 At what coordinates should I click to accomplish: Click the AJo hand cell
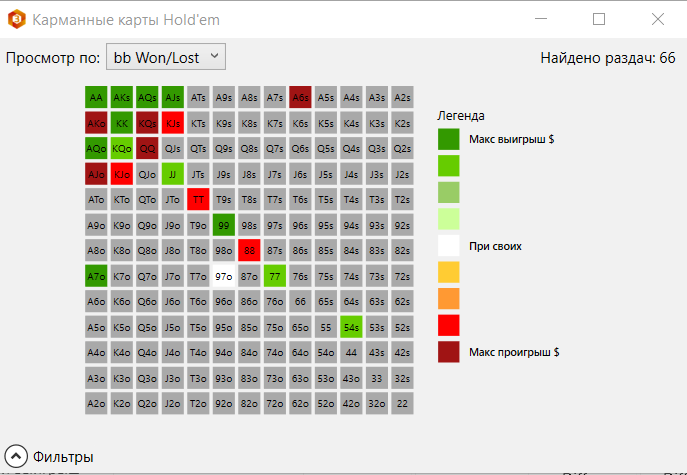pos(96,174)
